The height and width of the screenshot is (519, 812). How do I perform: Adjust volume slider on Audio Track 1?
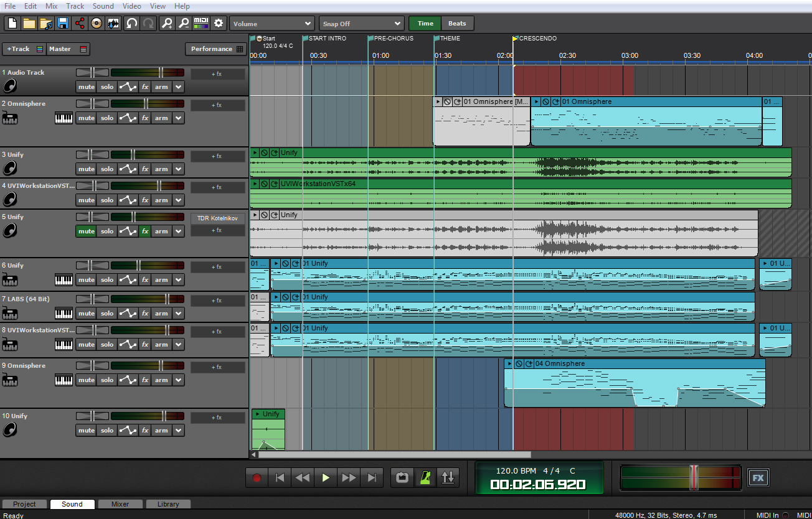coord(161,72)
